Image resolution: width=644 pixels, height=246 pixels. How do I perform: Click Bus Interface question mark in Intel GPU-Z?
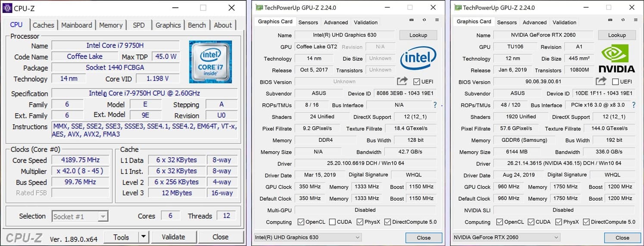(435, 105)
